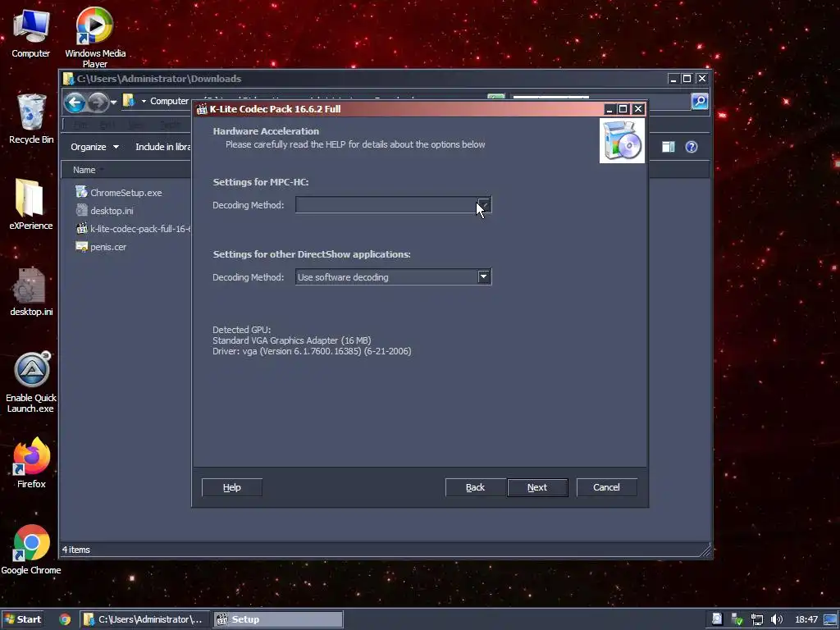
Task: Cancel the K-Lite Codec Pack setup
Action: point(606,487)
